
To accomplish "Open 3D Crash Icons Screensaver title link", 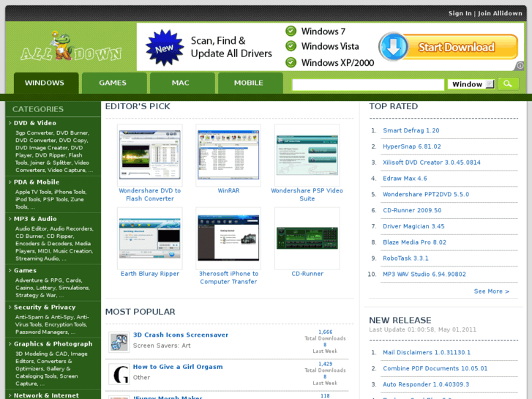I will tap(181, 335).
